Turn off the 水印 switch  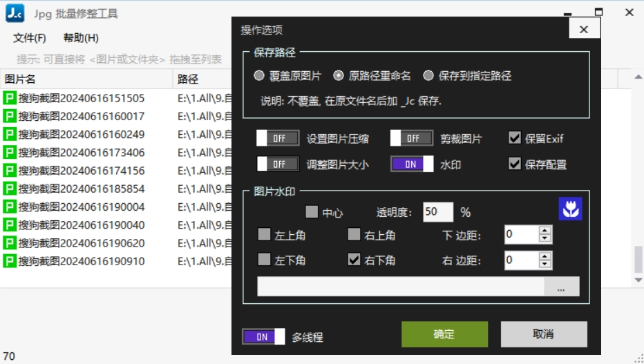pyautogui.click(x=412, y=164)
